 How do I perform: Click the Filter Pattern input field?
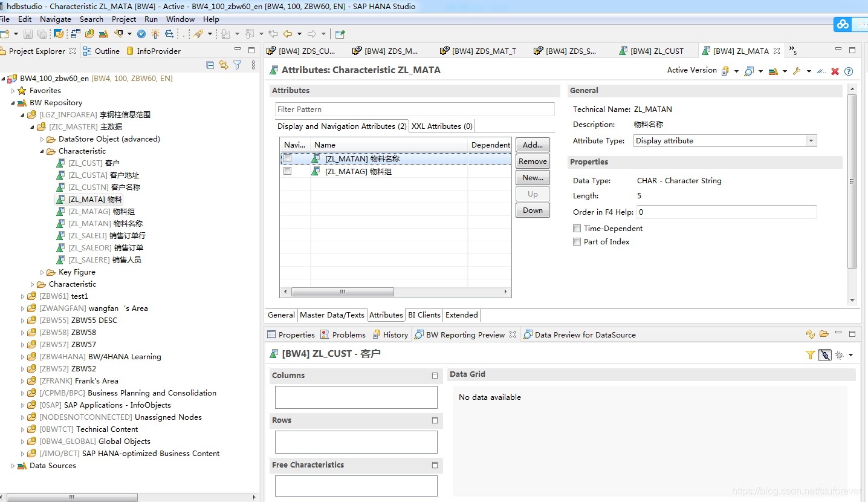(415, 109)
